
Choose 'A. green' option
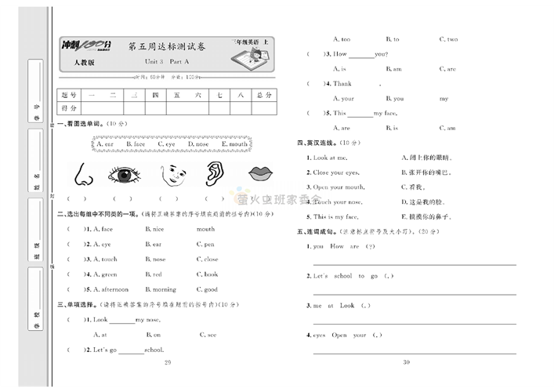tap(105, 274)
